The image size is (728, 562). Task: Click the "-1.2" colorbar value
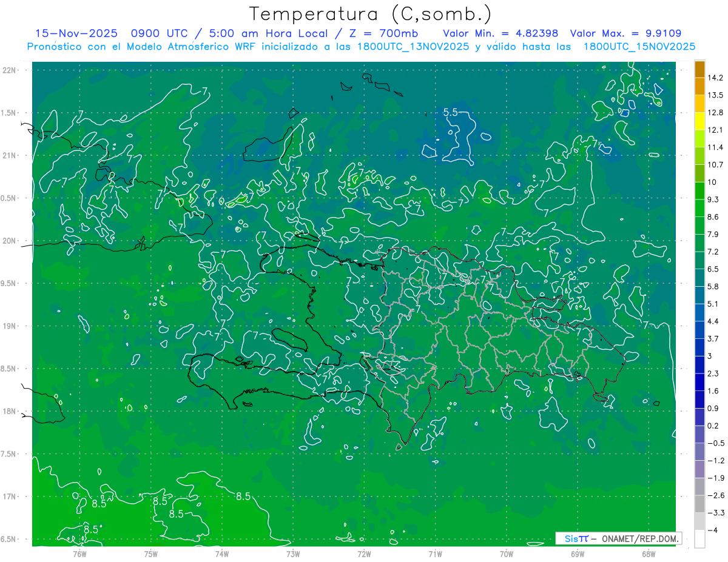tap(716, 460)
